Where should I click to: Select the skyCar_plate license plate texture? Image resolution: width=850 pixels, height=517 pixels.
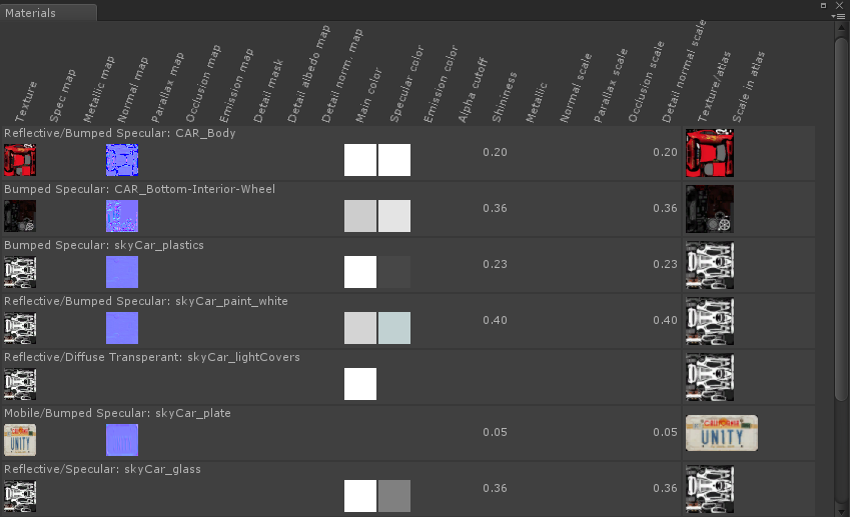(x=20, y=440)
